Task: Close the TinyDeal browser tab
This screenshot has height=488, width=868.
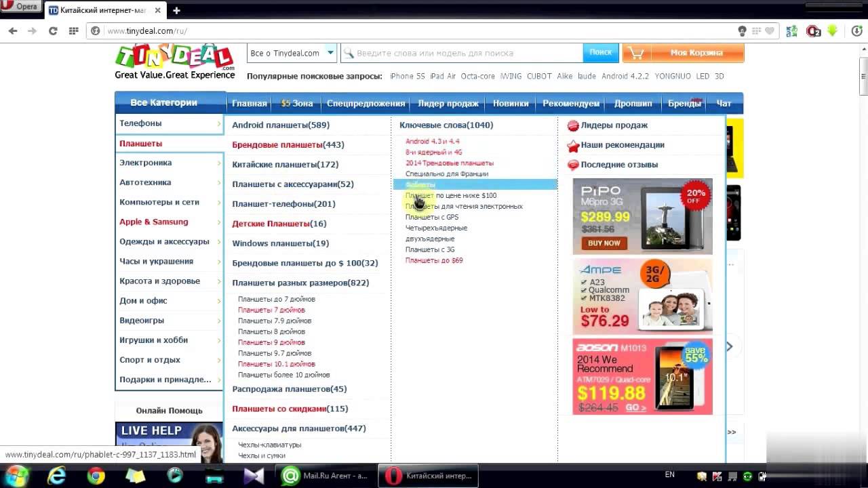Action: (158, 10)
